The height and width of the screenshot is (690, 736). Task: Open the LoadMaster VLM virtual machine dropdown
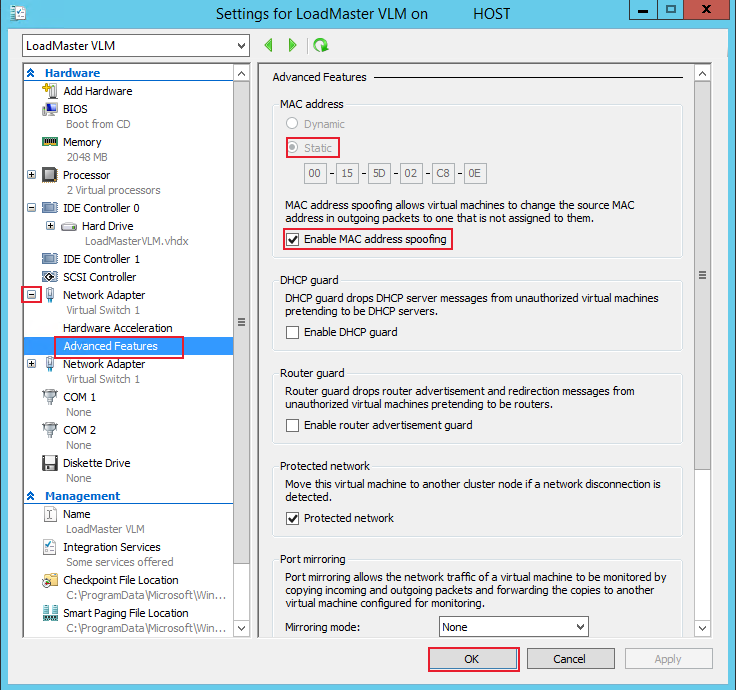[135, 46]
